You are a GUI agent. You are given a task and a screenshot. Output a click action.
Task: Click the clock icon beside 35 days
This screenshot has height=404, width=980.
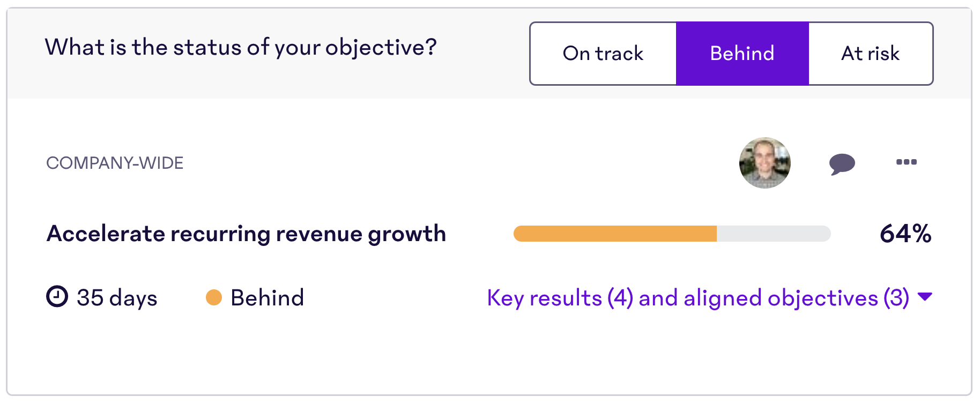[x=57, y=296]
